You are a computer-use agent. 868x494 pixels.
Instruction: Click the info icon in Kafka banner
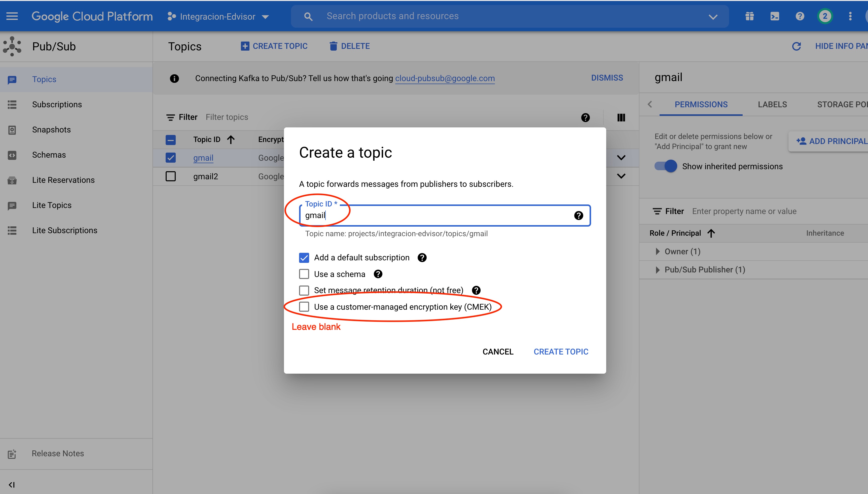click(174, 78)
